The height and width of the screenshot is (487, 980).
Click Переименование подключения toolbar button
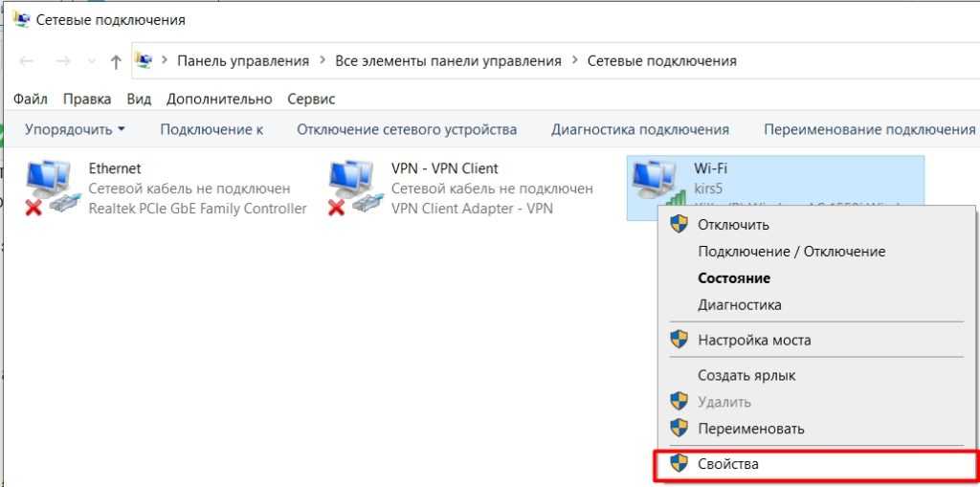tap(869, 129)
